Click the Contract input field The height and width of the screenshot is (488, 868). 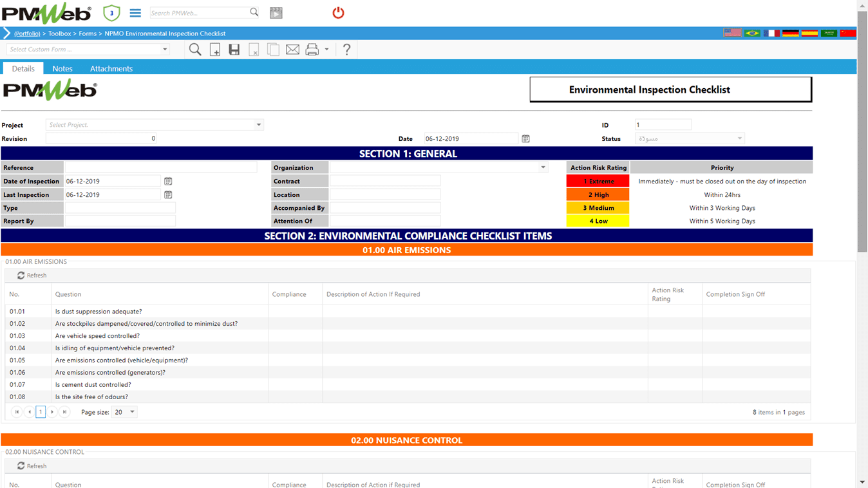pyautogui.click(x=385, y=181)
